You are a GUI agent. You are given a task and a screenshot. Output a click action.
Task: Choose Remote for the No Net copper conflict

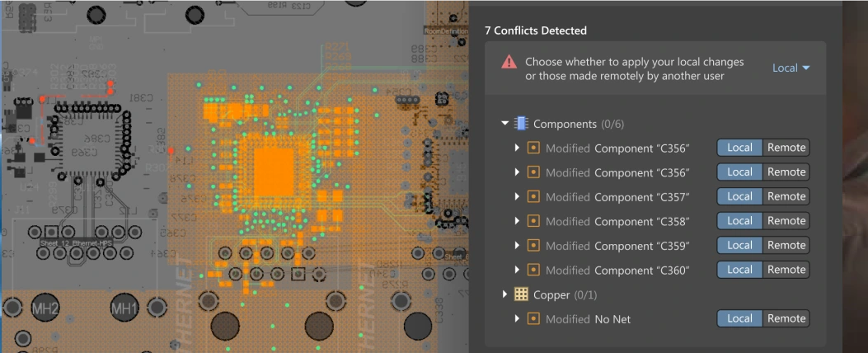pyautogui.click(x=786, y=318)
